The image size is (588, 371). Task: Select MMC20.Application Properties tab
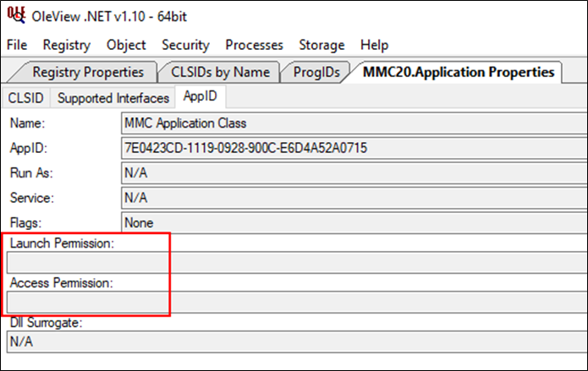(x=459, y=72)
